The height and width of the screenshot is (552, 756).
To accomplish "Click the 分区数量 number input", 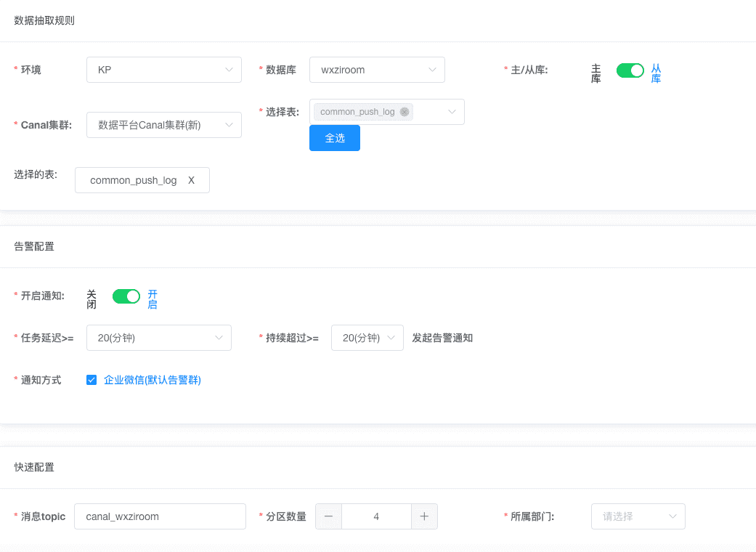I will (376, 516).
